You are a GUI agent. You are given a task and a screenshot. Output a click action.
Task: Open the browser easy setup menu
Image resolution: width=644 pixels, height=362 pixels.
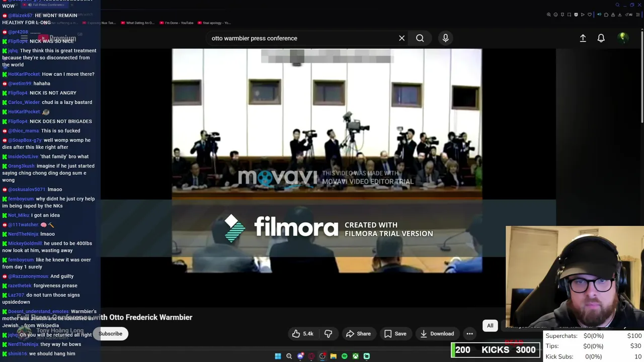point(637,15)
